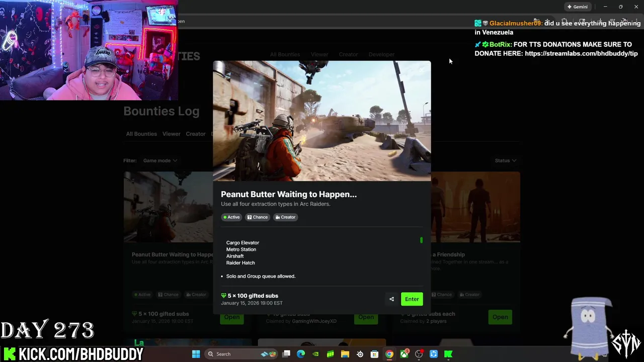
Task: Open Developer in the top navigation
Action: pos(381,54)
